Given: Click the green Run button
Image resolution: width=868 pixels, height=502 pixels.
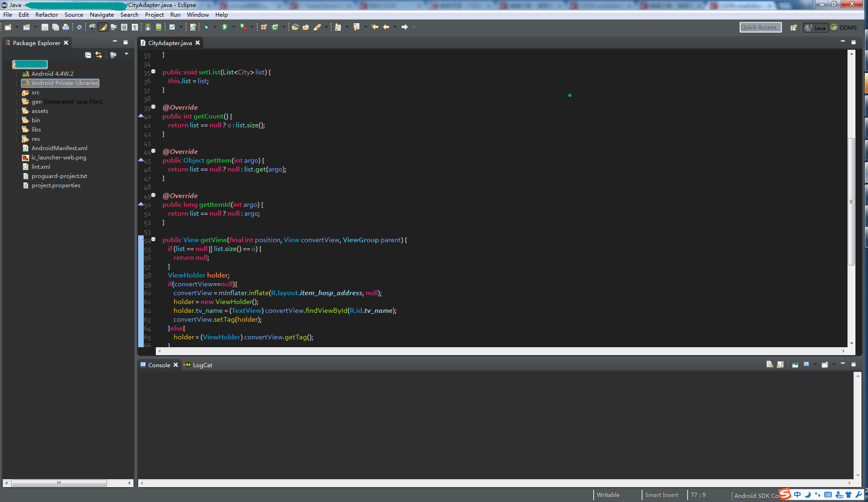Looking at the screenshot, I should tap(225, 27).
